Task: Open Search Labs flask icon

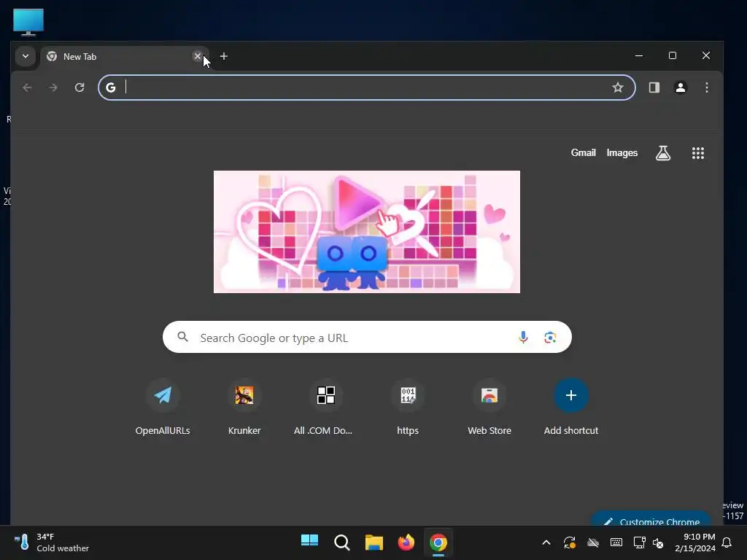Action: click(x=662, y=153)
